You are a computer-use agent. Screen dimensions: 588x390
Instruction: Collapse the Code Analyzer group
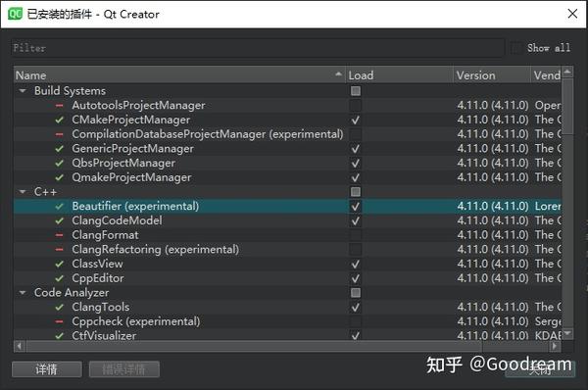click(23, 292)
